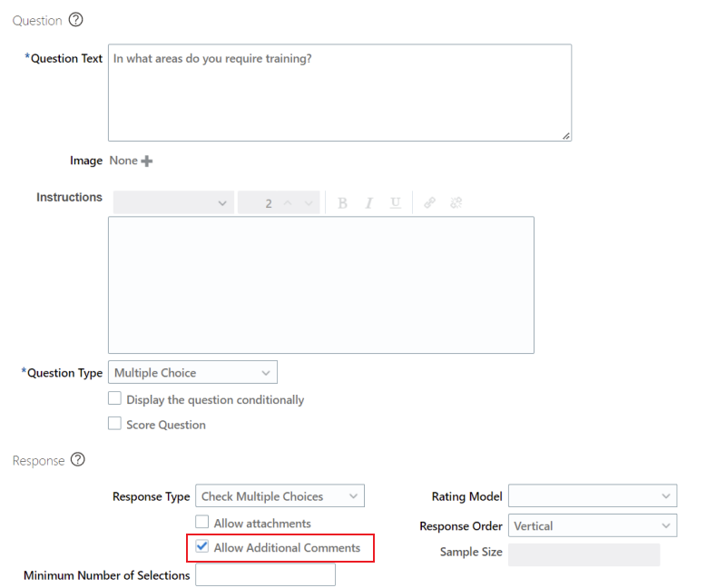Open the Response Order dropdown
Screen dimensions: 726x588
click(593, 525)
